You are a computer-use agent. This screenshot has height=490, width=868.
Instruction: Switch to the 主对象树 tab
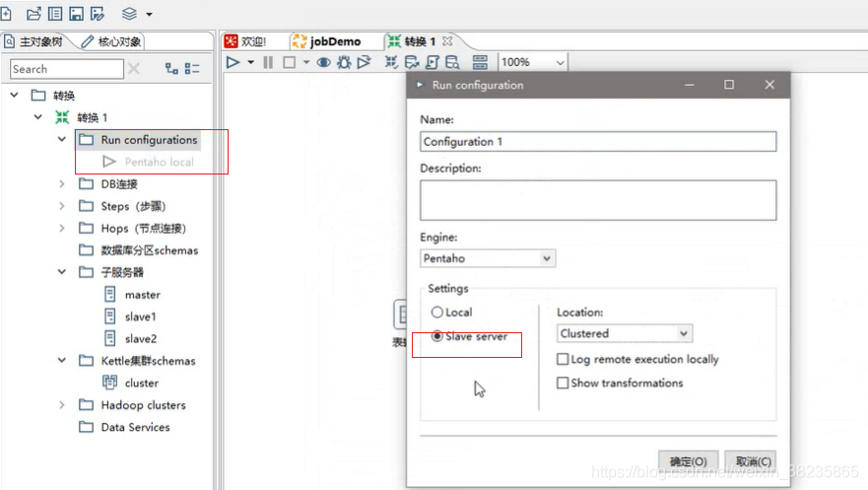(x=33, y=41)
